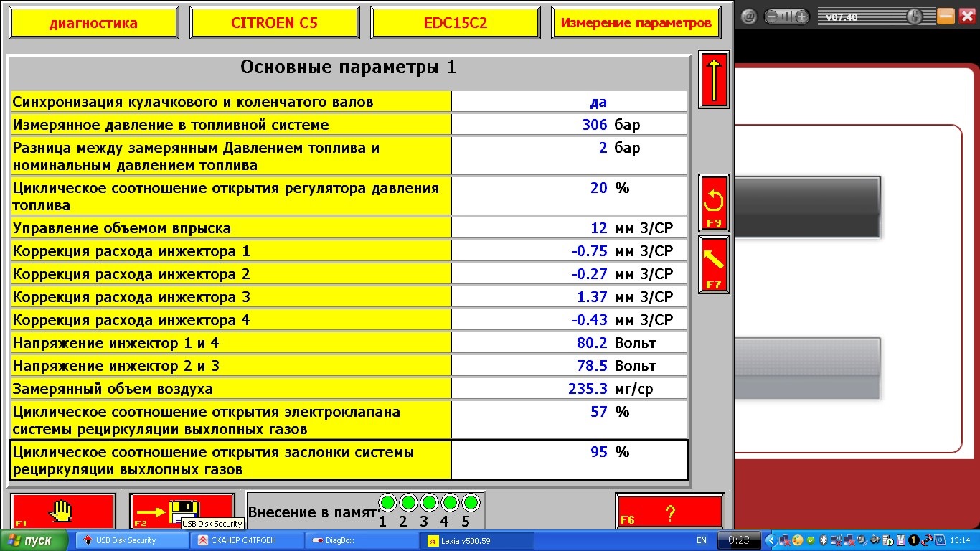Click the plus zoom button in DiagBox header

(x=801, y=17)
